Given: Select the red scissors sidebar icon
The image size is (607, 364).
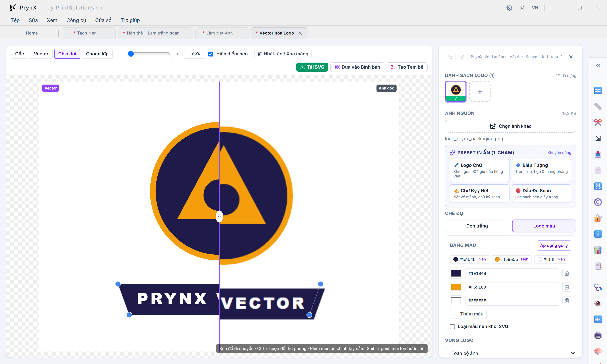Looking at the screenshot, I should point(598,122).
